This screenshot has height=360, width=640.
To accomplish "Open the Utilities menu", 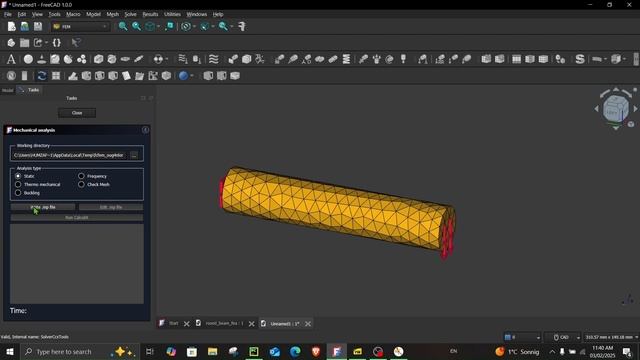I will (172, 14).
